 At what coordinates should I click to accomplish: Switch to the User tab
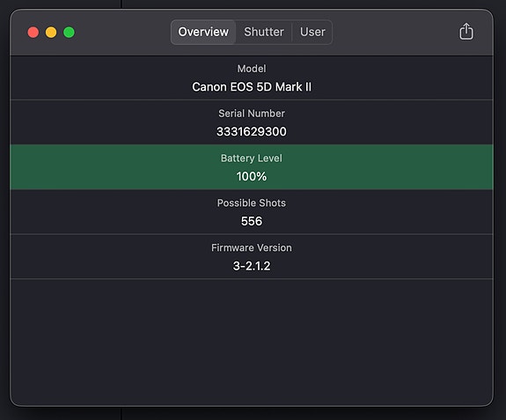click(x=312, y=32)
